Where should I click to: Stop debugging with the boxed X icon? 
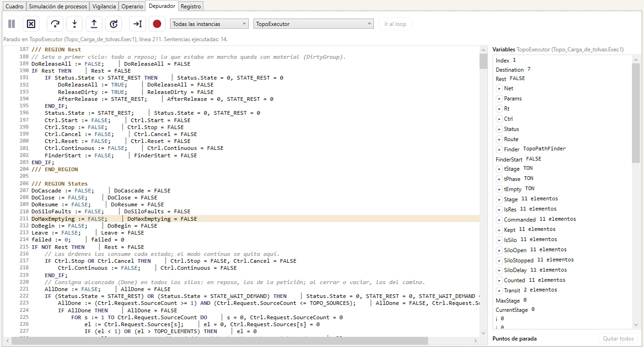pos(31,24)
